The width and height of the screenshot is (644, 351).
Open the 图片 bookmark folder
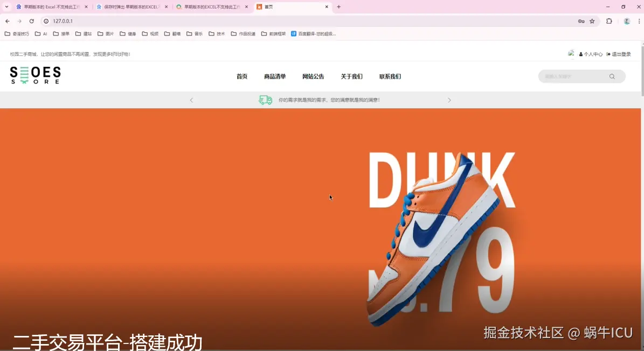[x=106, y=33]
